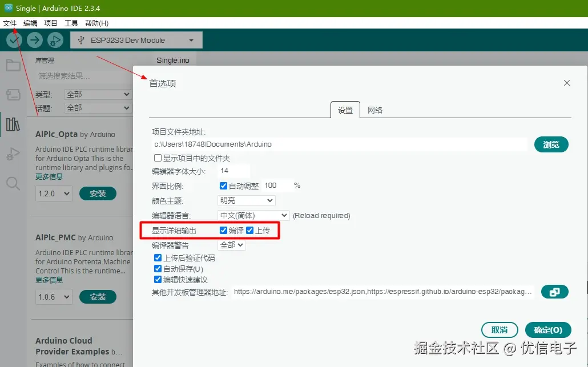Uncheck the 编译 verbose output checkbox
Image resolution: width=588 pixels, height=367 pixels.
click(x=223, y=230)
